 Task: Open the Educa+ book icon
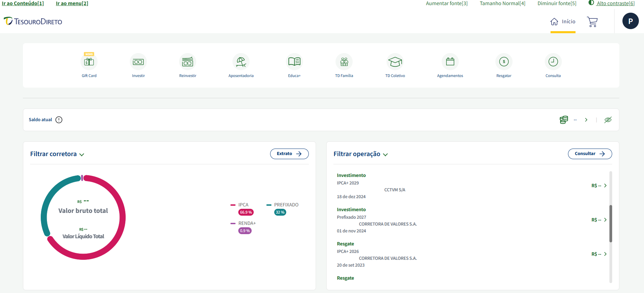294,62
